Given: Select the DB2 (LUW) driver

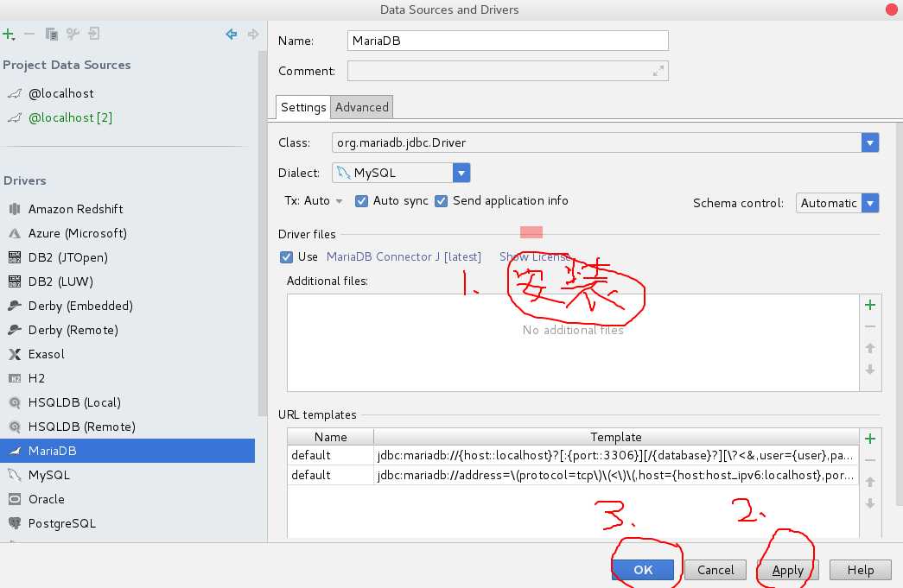Looking at the screenshot, I should [x=127, y=281].
